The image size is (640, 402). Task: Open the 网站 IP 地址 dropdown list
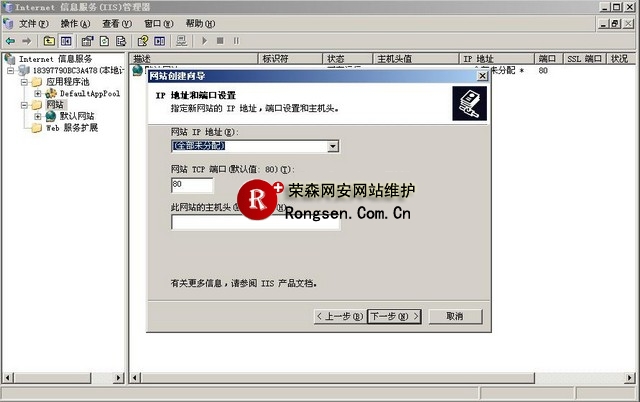pos(333,146)
